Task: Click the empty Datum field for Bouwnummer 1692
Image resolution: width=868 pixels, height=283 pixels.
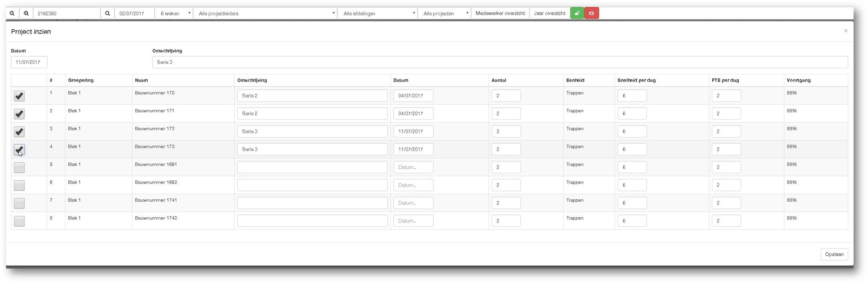Action: pyautogui.click(x=413, y=185)
